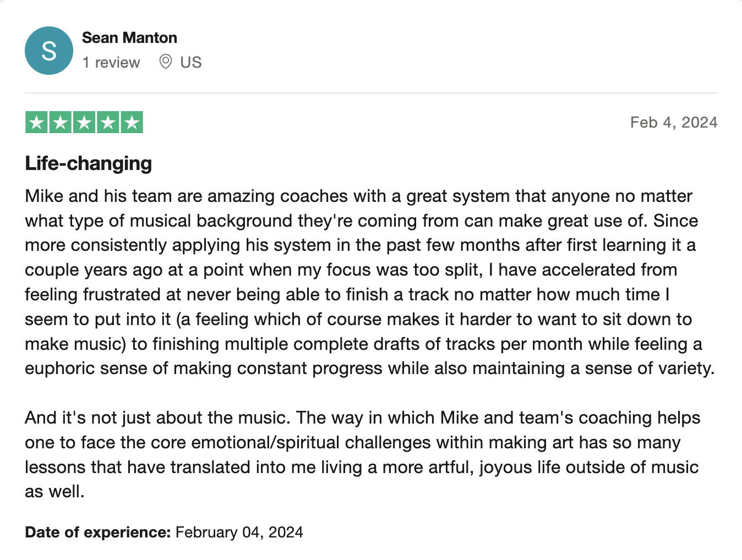Open the Sean Manton reviewer name
Viewport: 742px width, 560px height.
coord(129,37)
